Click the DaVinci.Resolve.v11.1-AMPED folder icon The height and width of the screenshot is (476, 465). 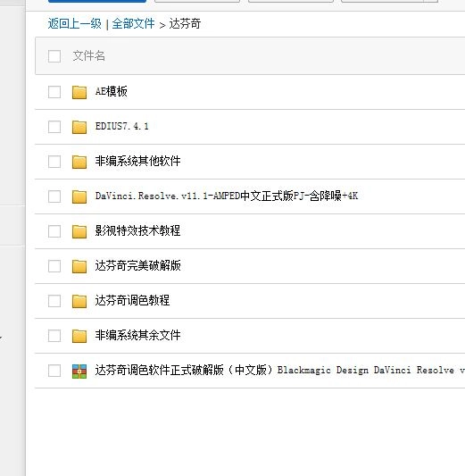coord(79,196)
